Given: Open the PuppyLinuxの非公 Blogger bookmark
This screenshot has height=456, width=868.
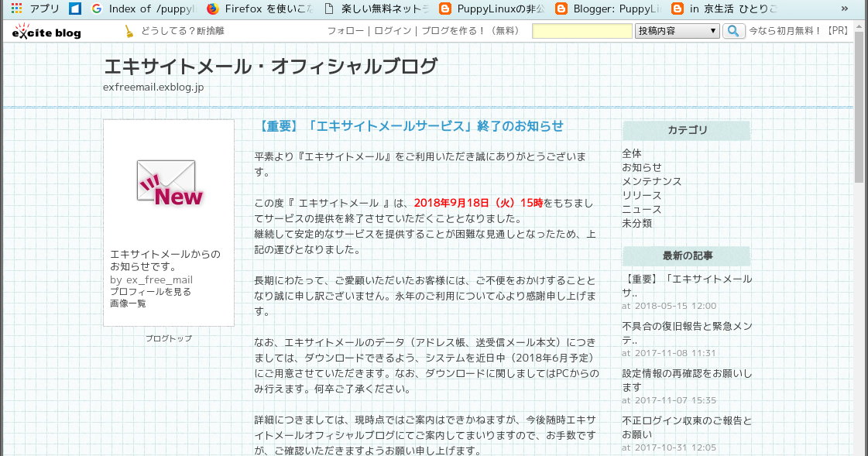Looking at the screenshot, I should click(492, 9).
